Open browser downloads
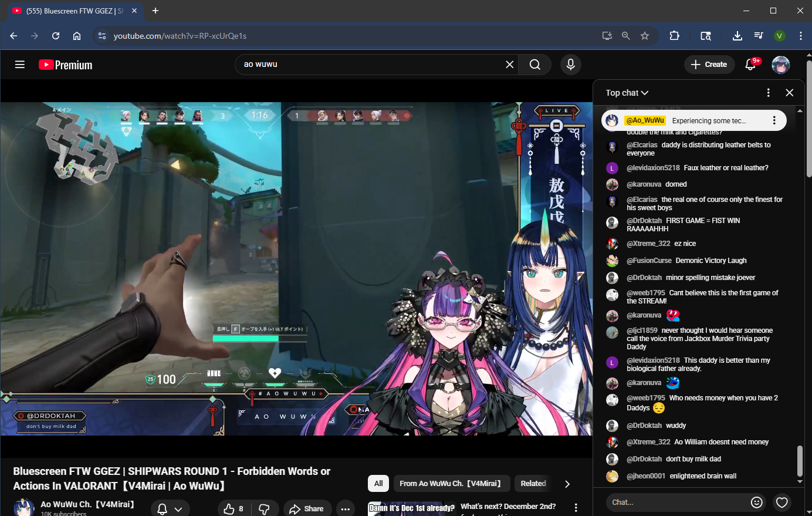This screenshot has height=516, width=812. pyautogui.click(x=737, y=36)
